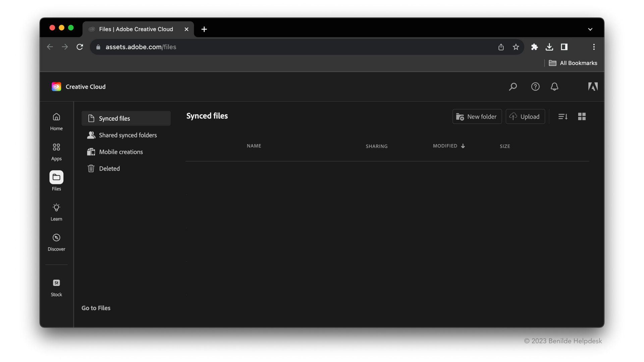Click the help question mark icon

(535, 87)
